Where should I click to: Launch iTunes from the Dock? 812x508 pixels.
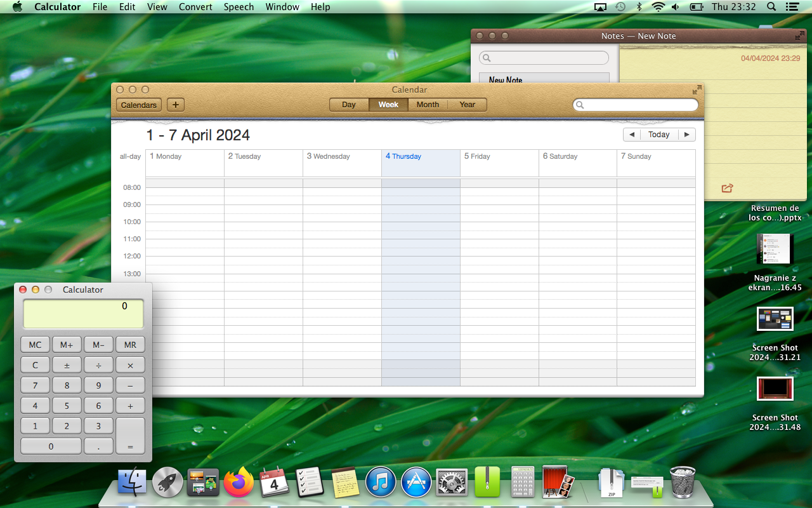coord(381,483)
